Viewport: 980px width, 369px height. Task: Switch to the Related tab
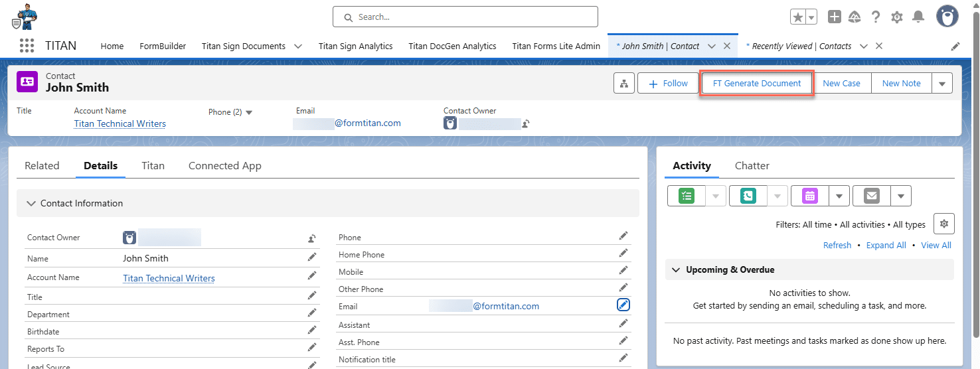[42, 166]
